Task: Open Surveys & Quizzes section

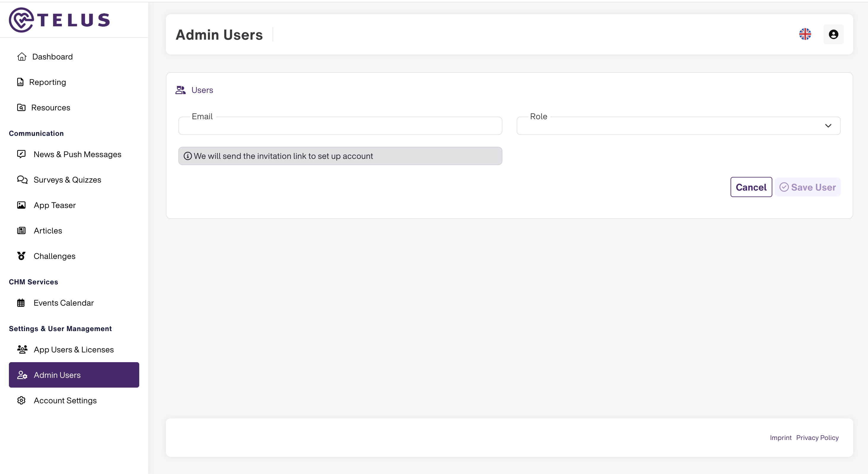Action: [x=67, y=180]
